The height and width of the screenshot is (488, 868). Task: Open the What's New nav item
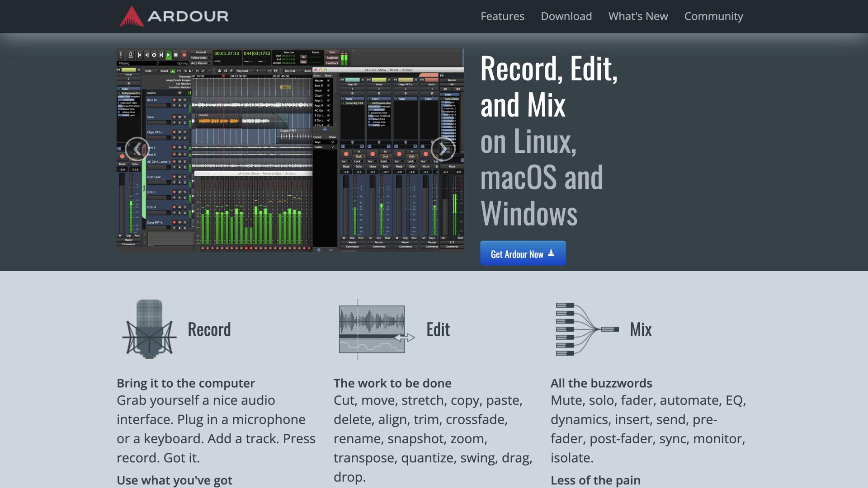click(638, 16)
